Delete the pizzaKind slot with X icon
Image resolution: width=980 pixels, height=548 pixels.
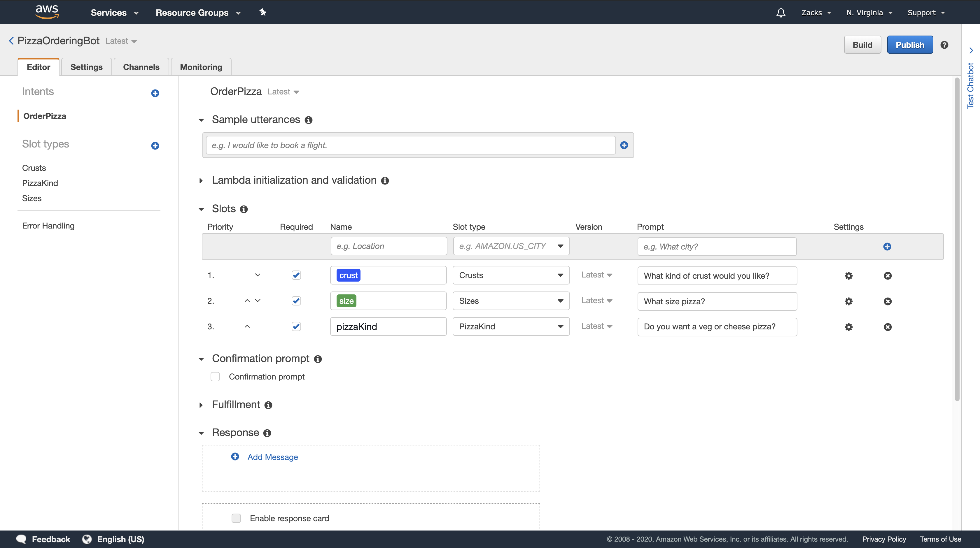click(x=888, y=327)
